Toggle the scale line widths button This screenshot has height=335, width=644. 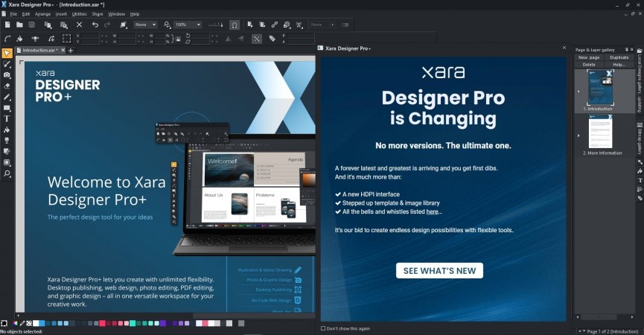pos(257,39)
